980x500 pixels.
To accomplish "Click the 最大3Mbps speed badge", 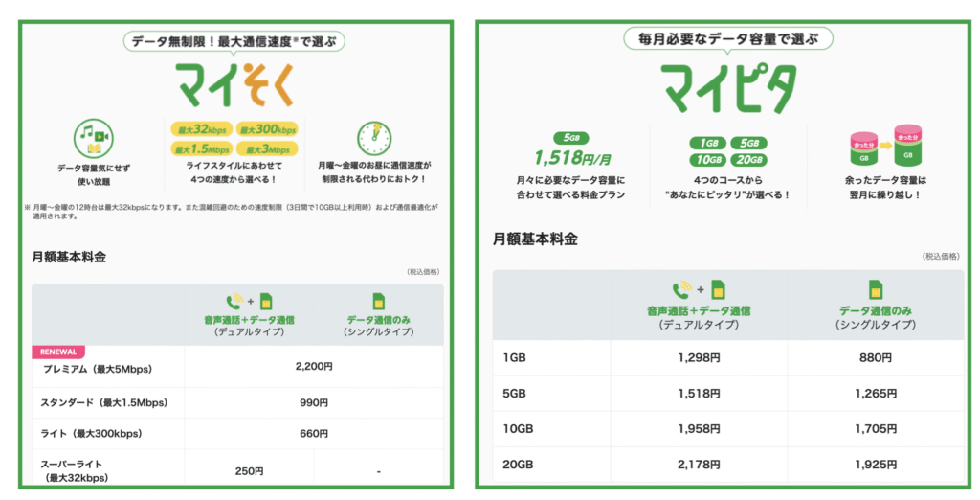I will point(268,148).
